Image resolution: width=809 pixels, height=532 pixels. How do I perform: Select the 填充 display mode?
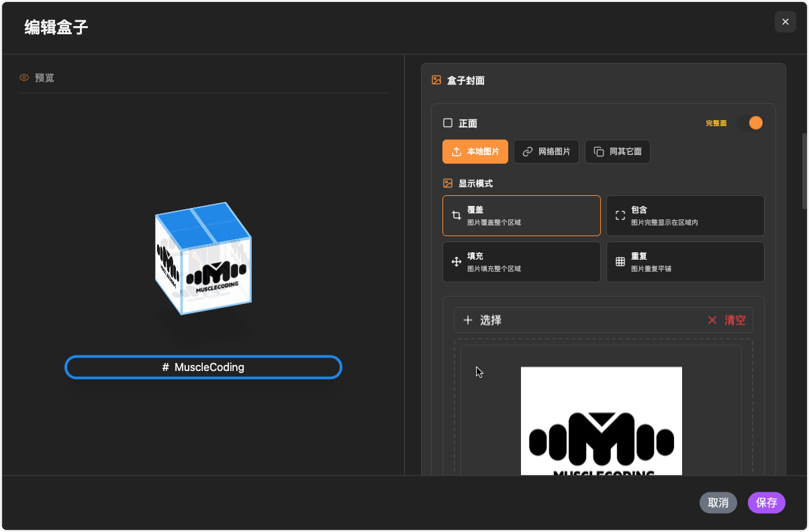coord(522,262)
